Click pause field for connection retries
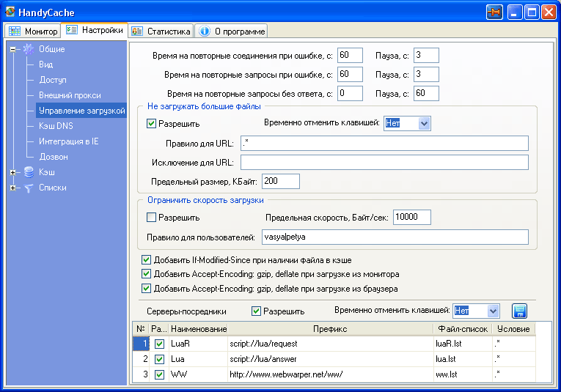 click(426, 55)
